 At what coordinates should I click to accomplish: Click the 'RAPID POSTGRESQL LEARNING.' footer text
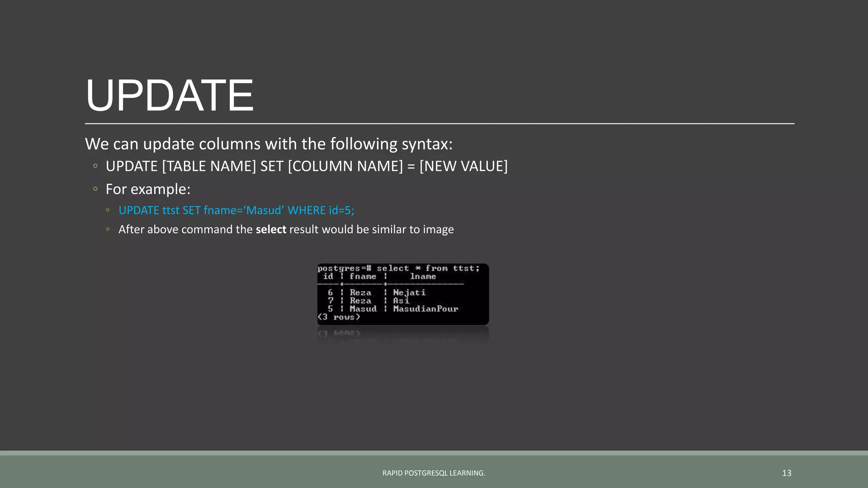coord(434,473)
